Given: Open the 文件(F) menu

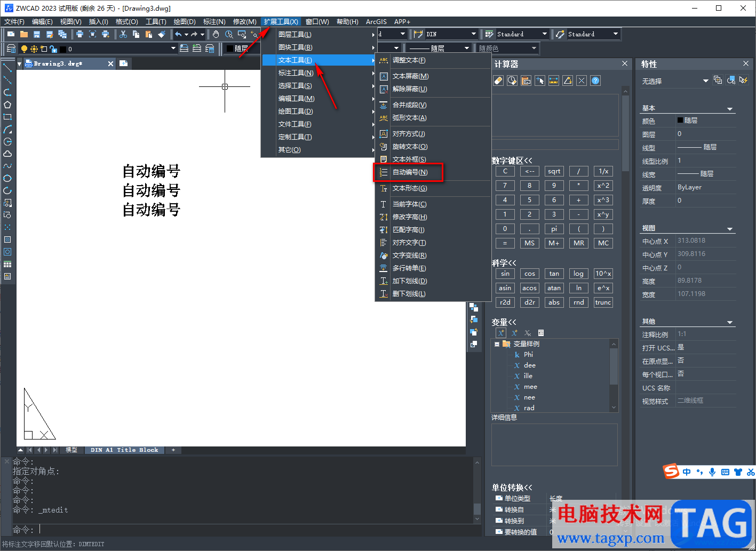Looking at the screenshot, I should point(14,21).
